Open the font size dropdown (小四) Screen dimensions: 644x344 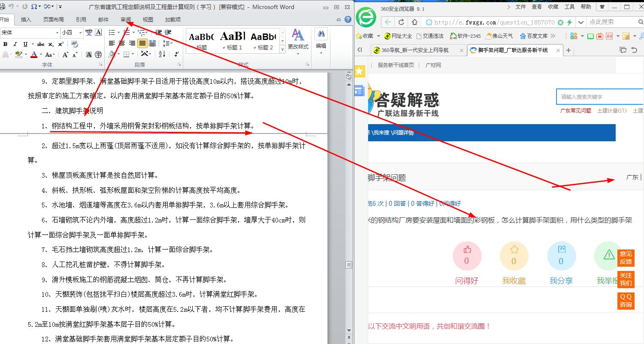81,33
